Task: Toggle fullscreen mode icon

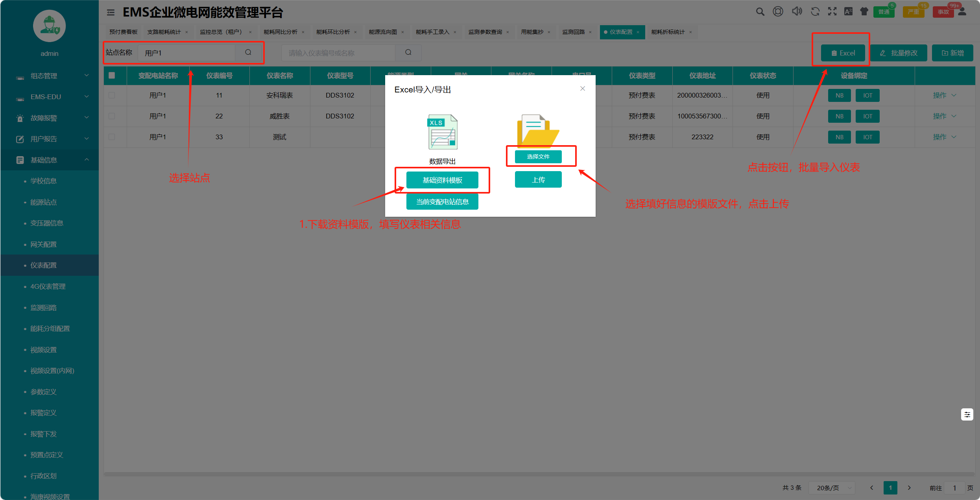Action: pyautogui.click(x=832, y=12)
